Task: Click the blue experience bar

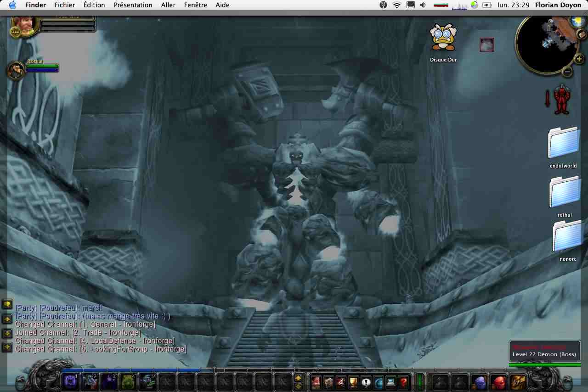Action: tap(131, 370)
